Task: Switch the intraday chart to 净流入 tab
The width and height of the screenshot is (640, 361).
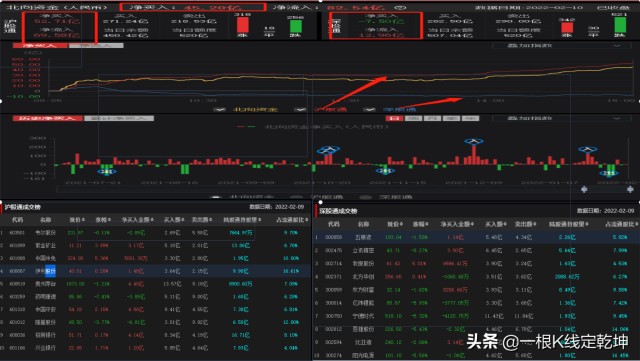Action: click(96, 45)
